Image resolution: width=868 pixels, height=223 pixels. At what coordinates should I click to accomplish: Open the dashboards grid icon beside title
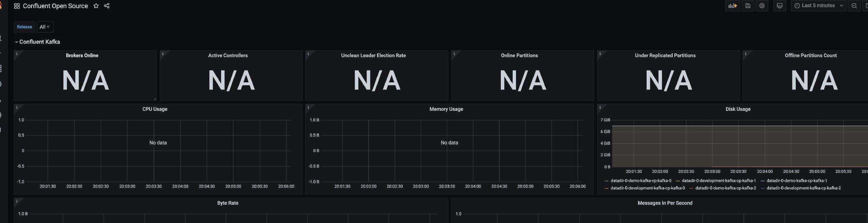pyautogui.click(x=17, y=6)
